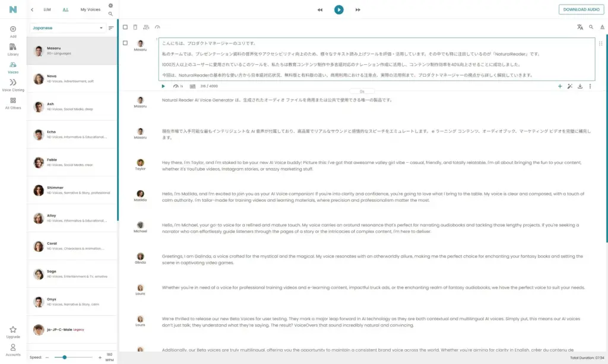Switch to the LLM voices tab

click(47, 10)
